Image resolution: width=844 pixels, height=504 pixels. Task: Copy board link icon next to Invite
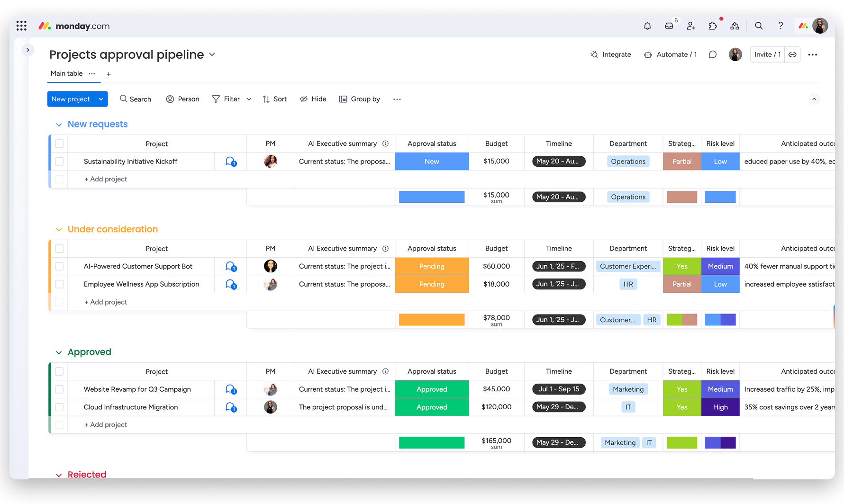tap(792, 54)
